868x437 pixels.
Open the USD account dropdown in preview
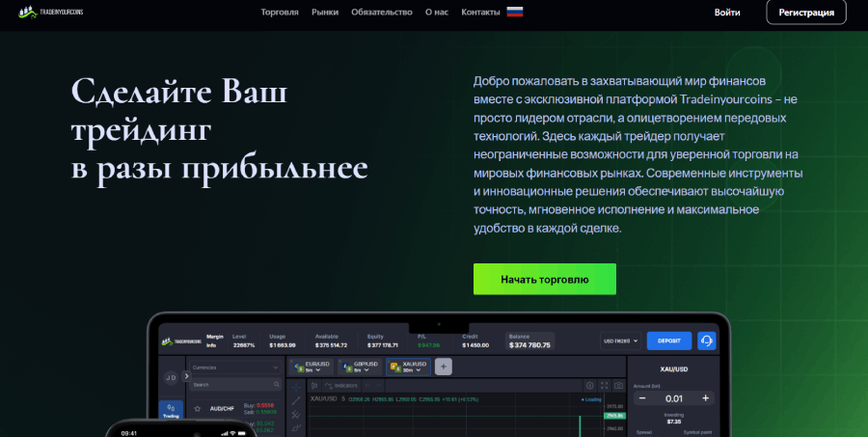click(x=620, y=341)
